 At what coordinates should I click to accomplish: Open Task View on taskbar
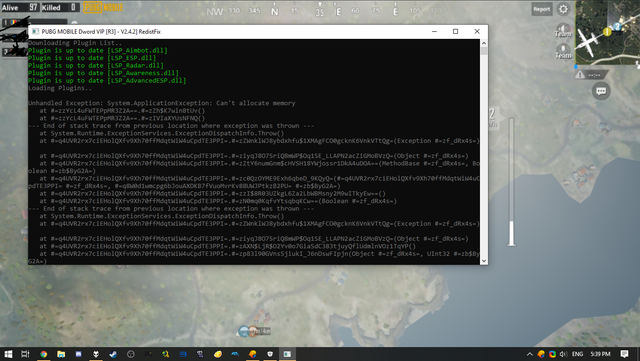coord(25,354)
